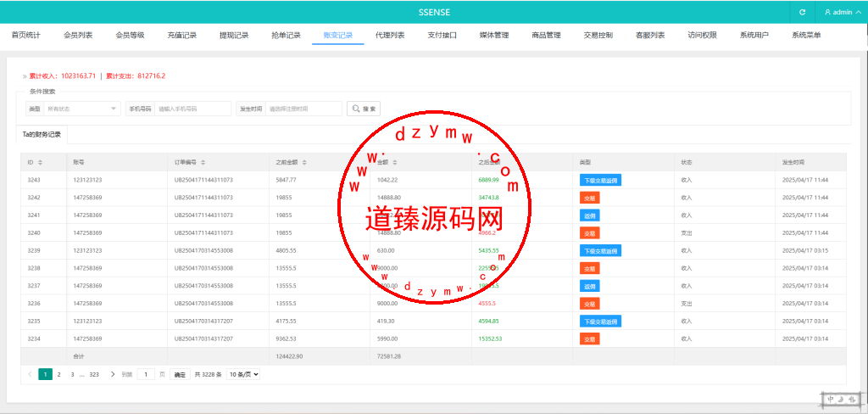Image resolution: width=868 pixels, height=414 pixels.
Task: Click 返佣 tag in row 3237
Action: point(590,286)
